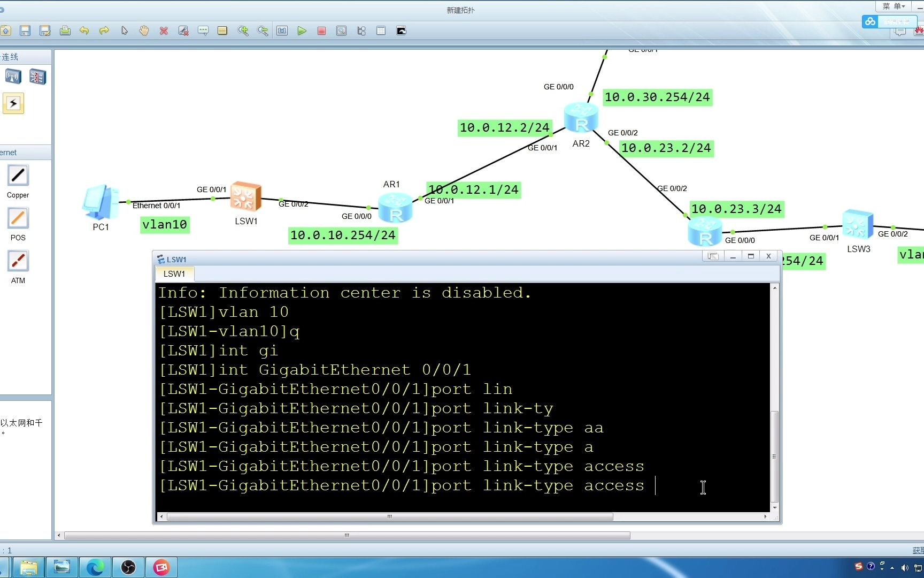Screen dimensions: 924x578
Task: Click the data packet capture magnifier icon
Action: pyautogui.click(x=341, y=31)
